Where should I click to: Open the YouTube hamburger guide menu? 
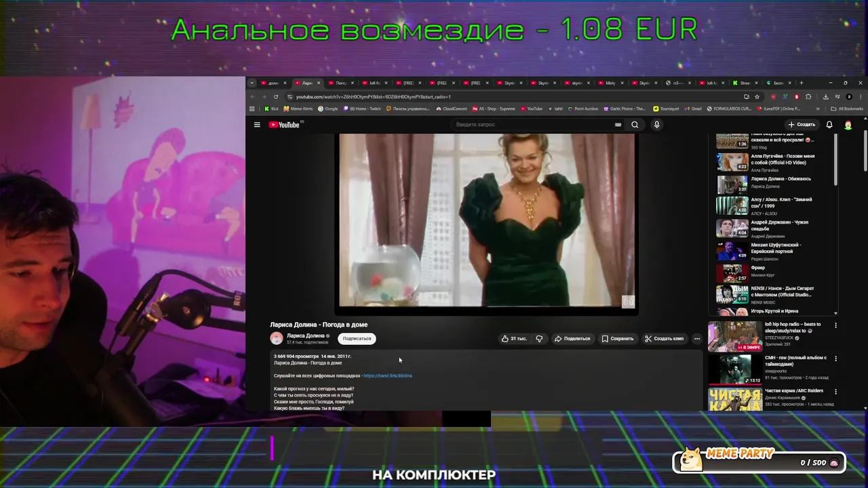pos(257,125)
